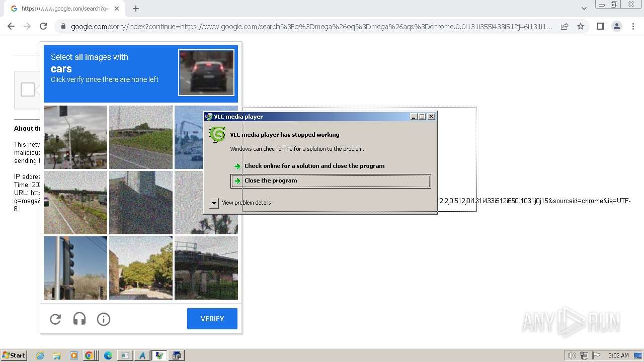Open captcha help info icon
This screenshot has width=644, height=362.
tap(104, 319)
